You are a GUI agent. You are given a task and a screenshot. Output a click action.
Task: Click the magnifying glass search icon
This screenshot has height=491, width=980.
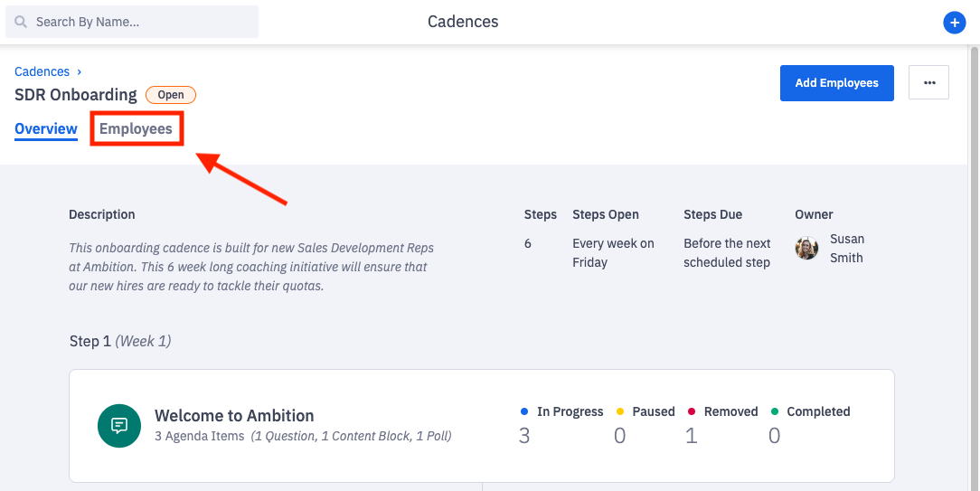(22, 22)
